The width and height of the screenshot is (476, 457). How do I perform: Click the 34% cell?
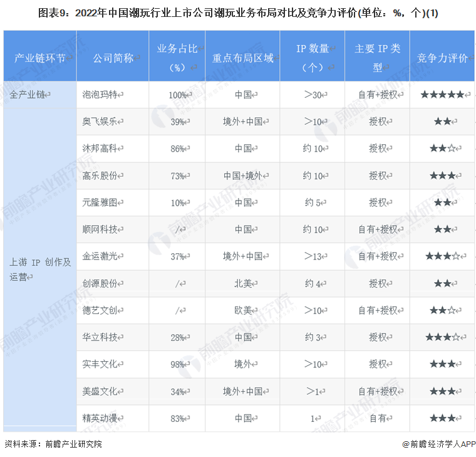[x=177, y=391]
